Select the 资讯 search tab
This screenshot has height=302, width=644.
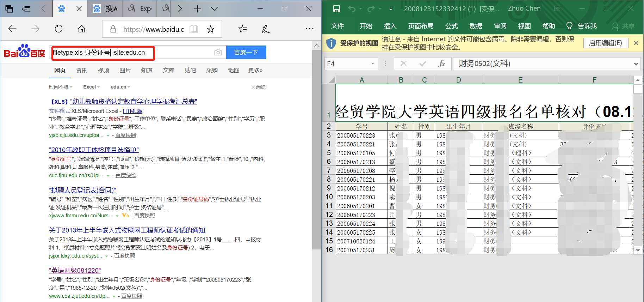tap(82, 71)
